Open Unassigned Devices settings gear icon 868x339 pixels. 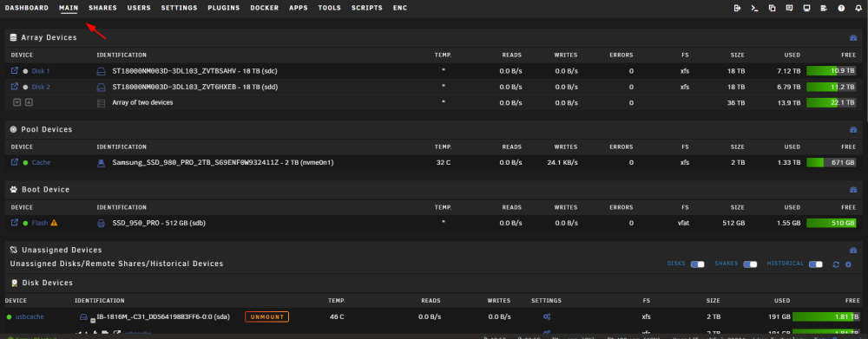(848, 265)
